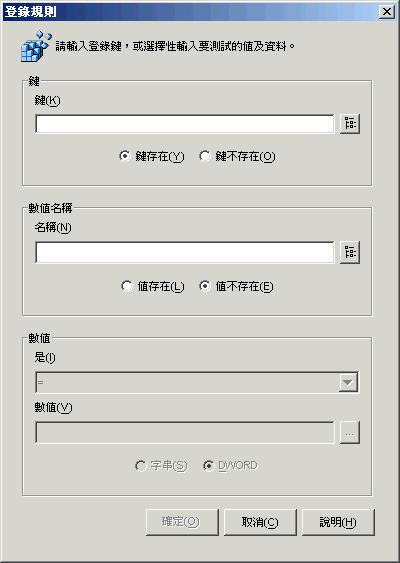Click the registry cubes icon
The image size is (400, 563).
pyautogui.click(x=36, y=46)
